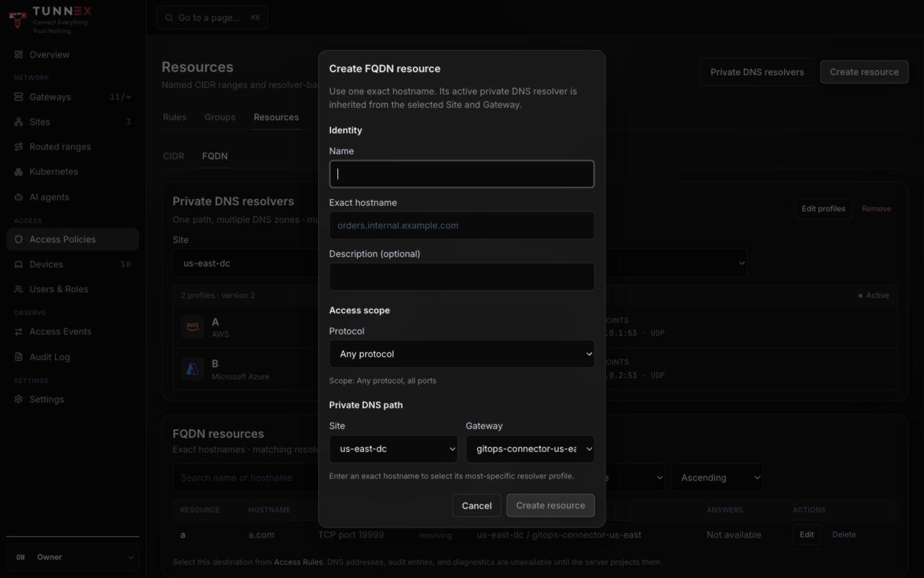This screenshot has width=924, height=578.
Task: Click the Routed ranges sidebar icon
Action: click(19, 147)
